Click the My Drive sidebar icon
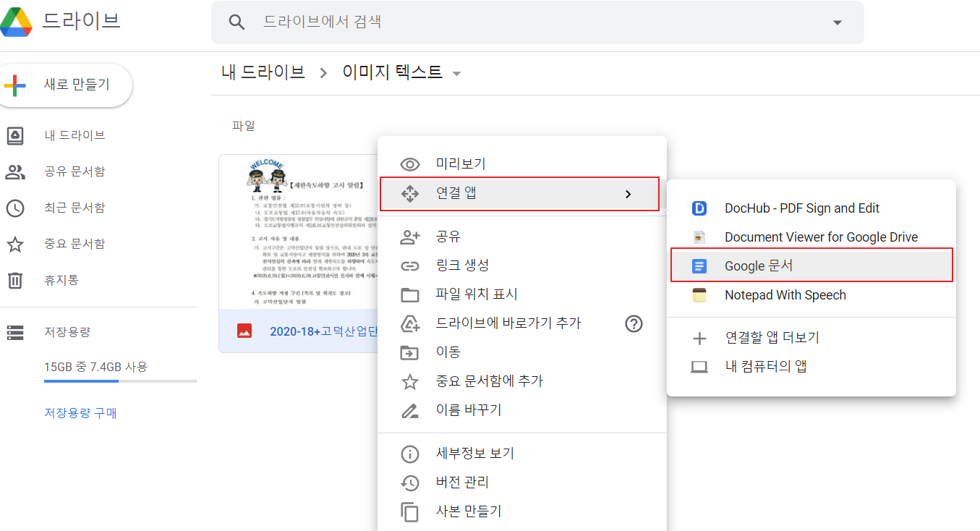This screenshot has height=531, width=980. pos(15,135)
